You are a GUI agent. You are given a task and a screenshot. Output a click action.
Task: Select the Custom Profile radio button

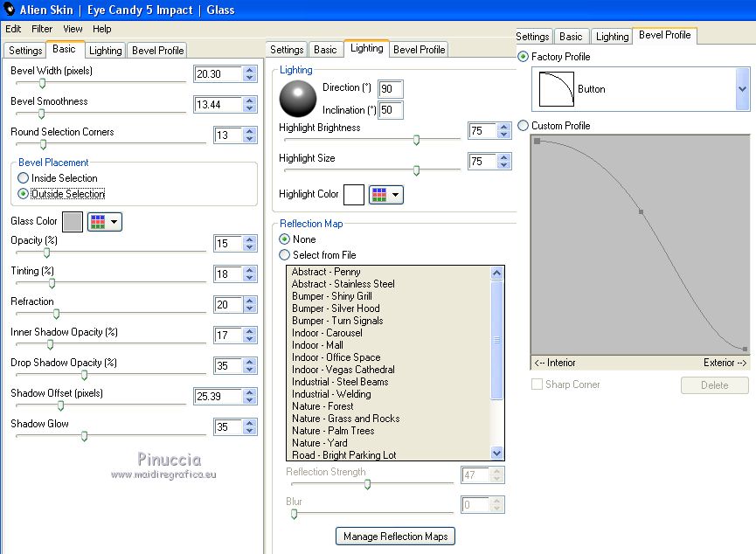point(523,125)
